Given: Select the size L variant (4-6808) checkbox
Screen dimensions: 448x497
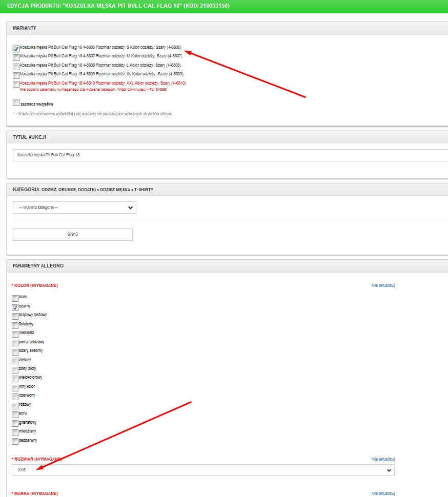Looking at the screenshot, I should [x=16, y=66].
